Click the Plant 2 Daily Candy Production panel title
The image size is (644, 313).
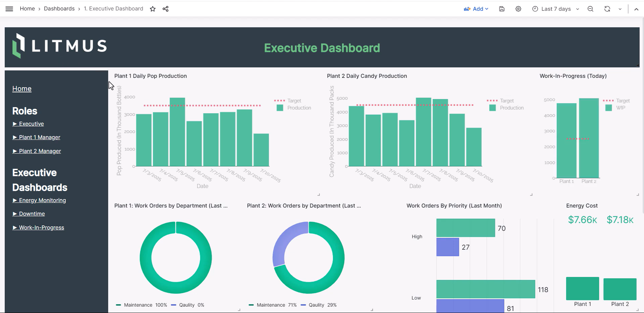(367, 76)
